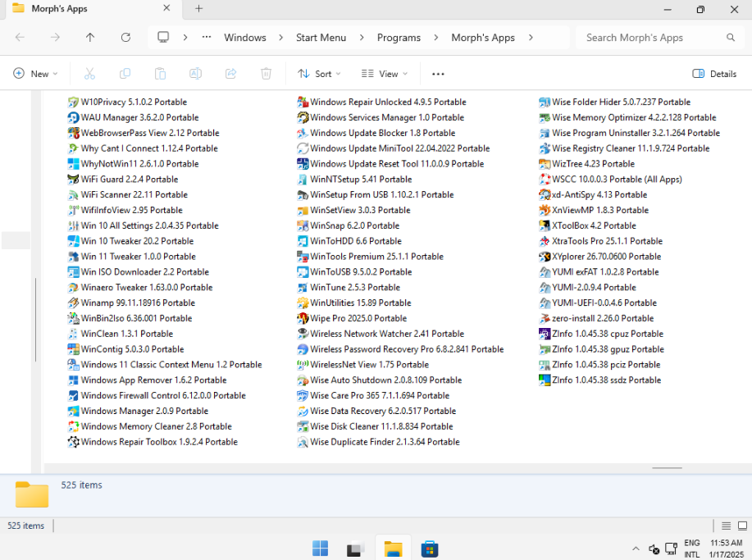Viewport: 752px width, 560px height.
Task: Open the Sort dropdown options
Action: (319, 74)
